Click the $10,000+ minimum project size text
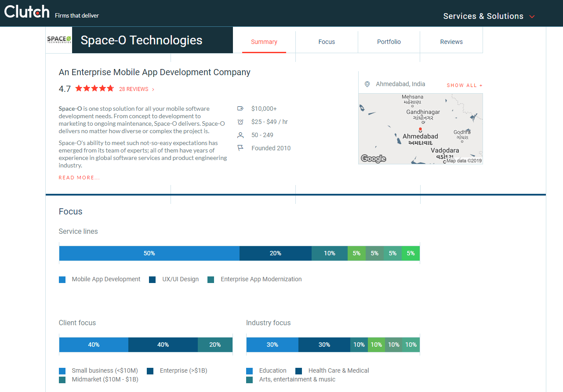563x392 pixels. (x=264, y=109)
